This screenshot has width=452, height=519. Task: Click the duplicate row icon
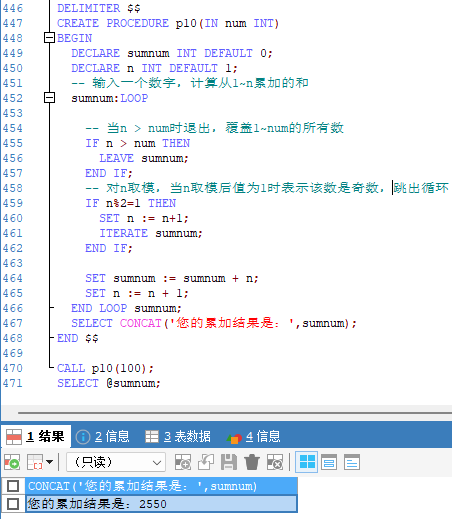(206, 462)
